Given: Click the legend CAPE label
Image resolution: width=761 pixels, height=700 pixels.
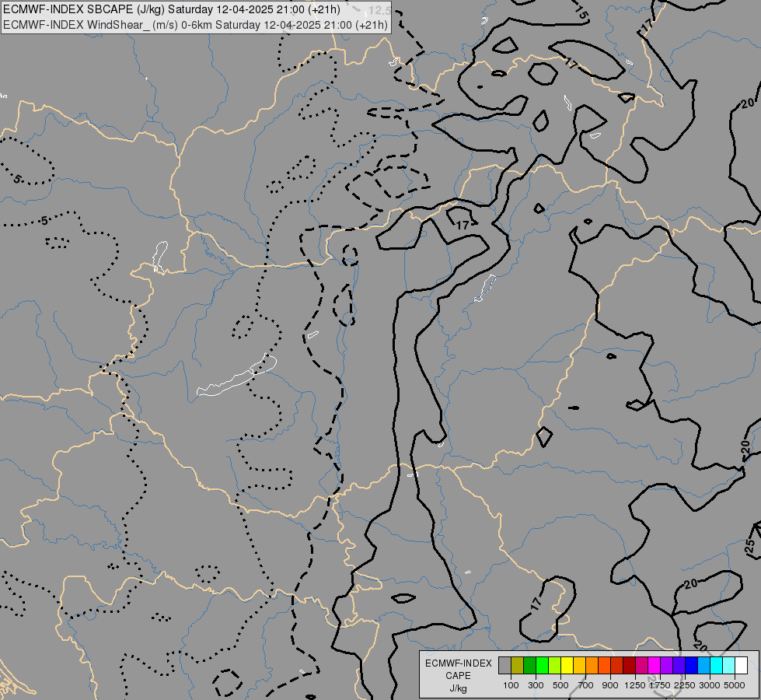Looking at the screenshot, I should [x=458, y=676].
